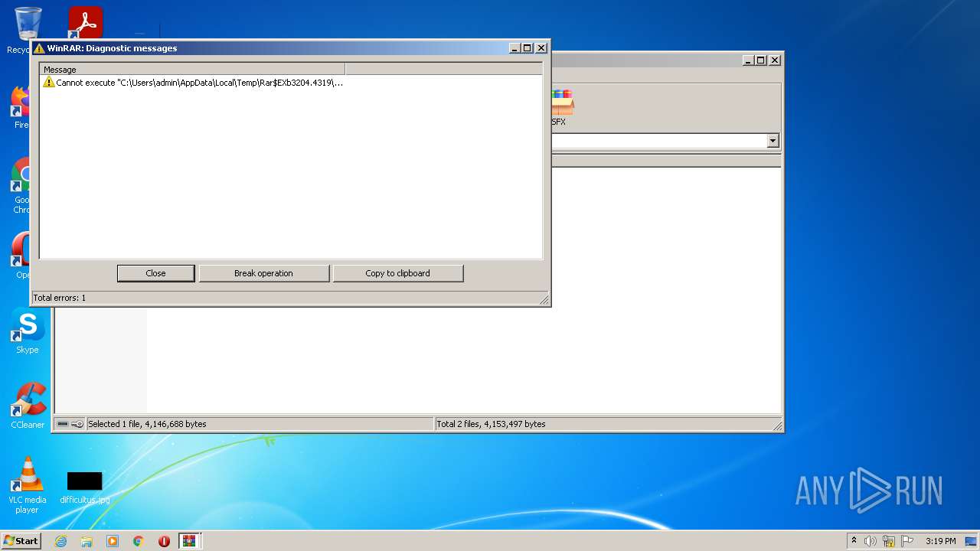Image resolution: width=980 pixels, height=551 pixels.
Task: Click 'Selected 1 file, 4,146,688 bytes' status text
Action: tap(147, 424)
